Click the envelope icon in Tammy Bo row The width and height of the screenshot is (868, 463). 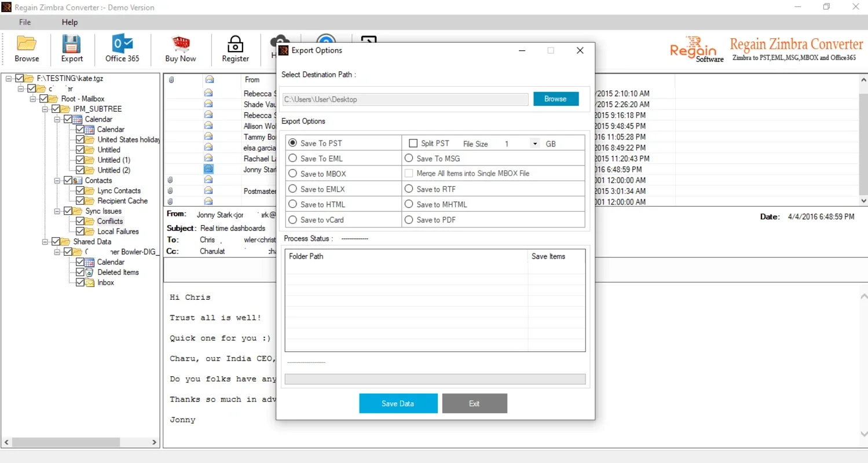point(208,137)
